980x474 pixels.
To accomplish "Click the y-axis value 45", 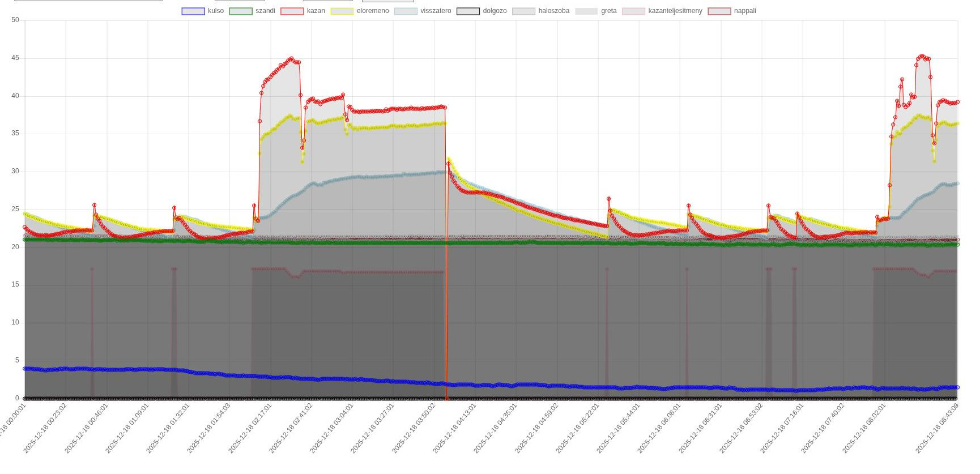I will click(x=15, y=58).
